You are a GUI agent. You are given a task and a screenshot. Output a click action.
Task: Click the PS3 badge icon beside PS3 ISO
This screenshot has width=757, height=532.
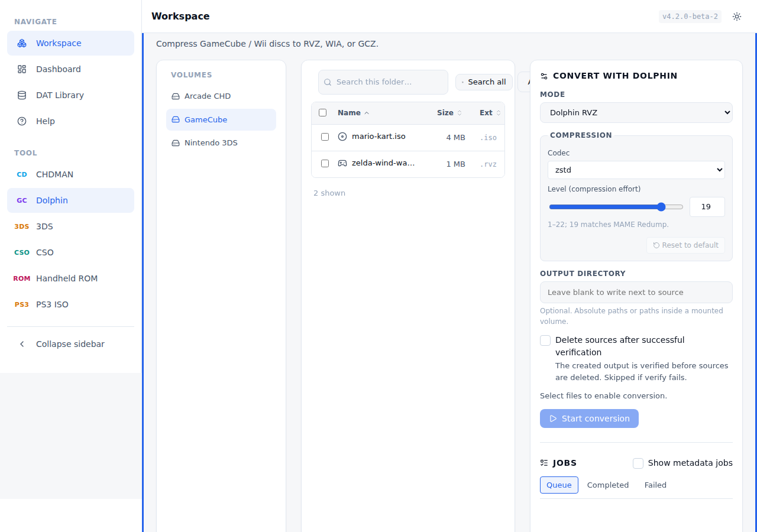pyautogui.click(x=22, y=304)
